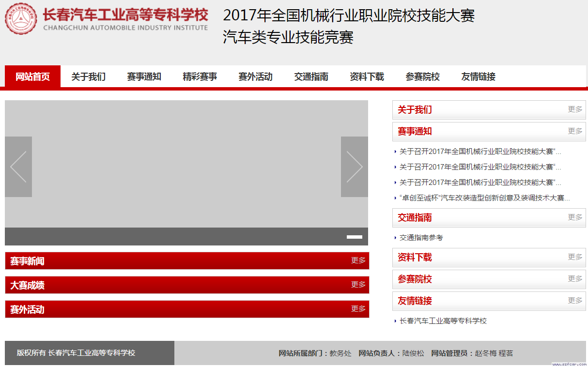This screenshot has height=367, width=588.
Task: Show more in sidebar 资料下载 panel
Action: pos(575,257)
